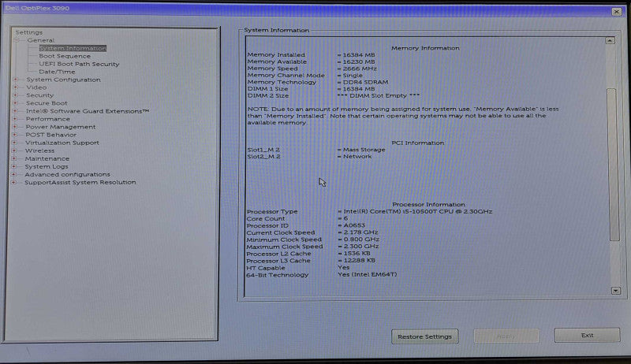Screen dimensions: 631x364
Task: Expand Intel Software Guard Extensions node
Action: pyautogui.click(x=15, y=111)
